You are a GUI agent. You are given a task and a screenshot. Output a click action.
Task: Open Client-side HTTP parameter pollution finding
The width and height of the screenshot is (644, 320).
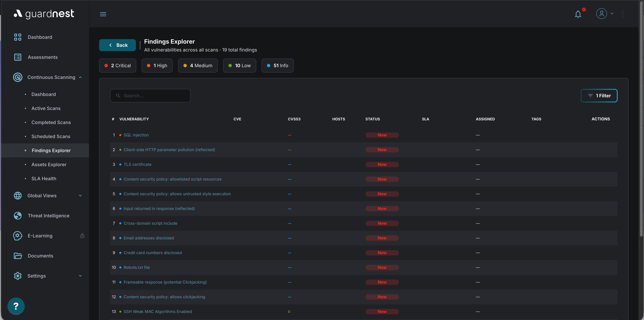tap(169, 150)
